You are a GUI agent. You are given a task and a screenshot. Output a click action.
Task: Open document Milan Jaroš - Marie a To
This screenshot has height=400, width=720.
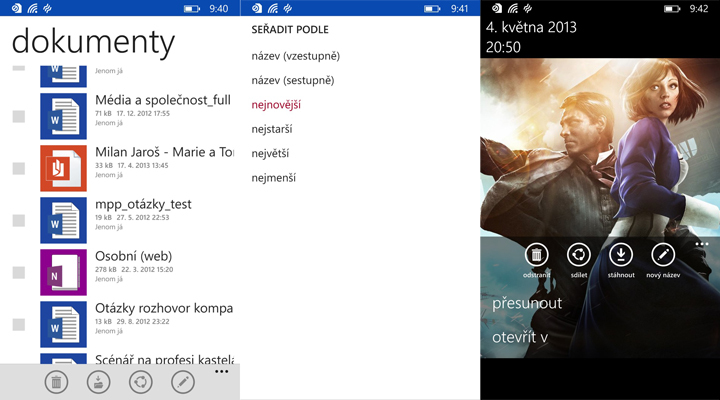[x=164, y=152]
